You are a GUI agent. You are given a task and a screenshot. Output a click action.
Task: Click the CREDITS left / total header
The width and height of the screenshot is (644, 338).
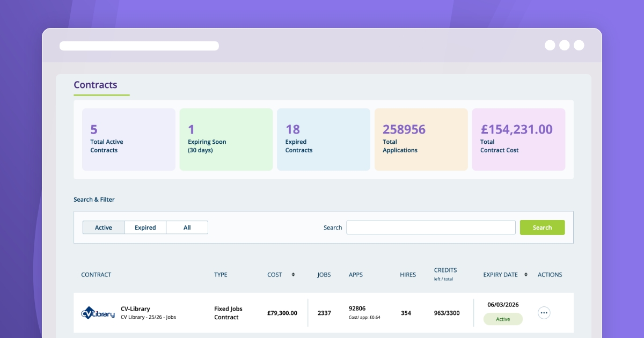(445, 274)
